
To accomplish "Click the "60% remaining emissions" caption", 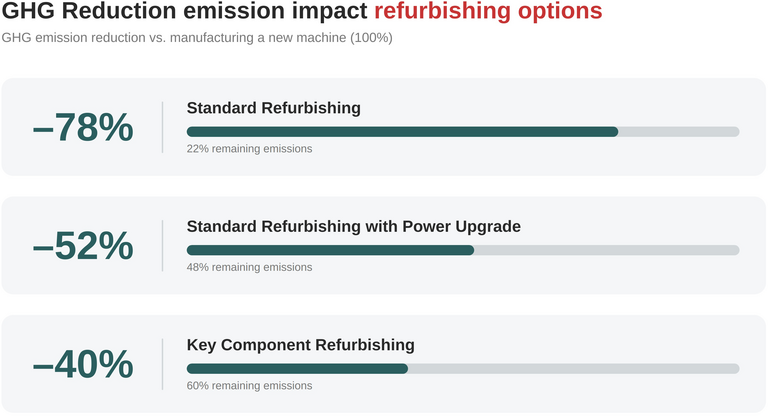I will [249, 385].
